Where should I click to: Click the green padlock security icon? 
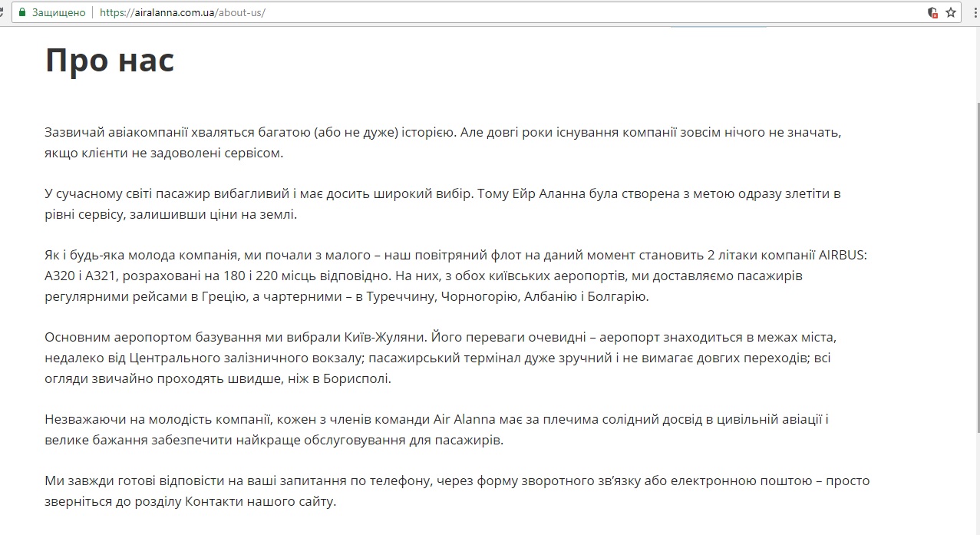click(22, 13)
